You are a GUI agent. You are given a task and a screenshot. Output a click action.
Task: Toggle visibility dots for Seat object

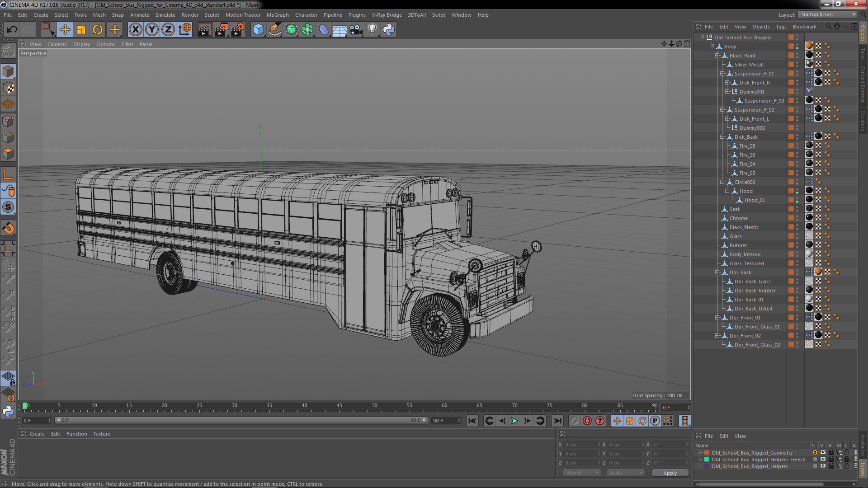[797, 209]
